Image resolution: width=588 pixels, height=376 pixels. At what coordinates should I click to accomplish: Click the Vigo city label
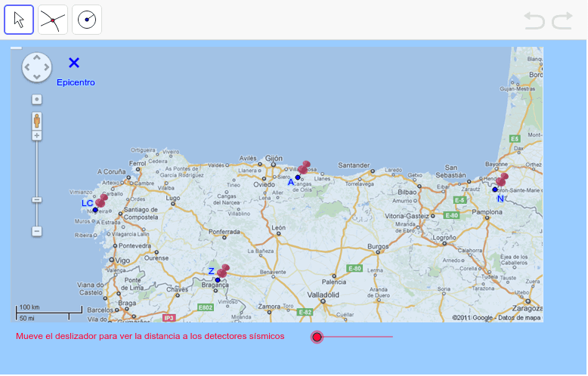click(x=122, y=260)
